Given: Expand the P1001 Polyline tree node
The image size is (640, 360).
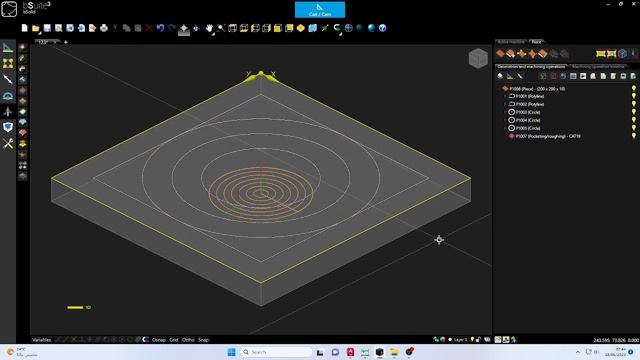Looking at the screenshot, I should (x=505, y=96).
